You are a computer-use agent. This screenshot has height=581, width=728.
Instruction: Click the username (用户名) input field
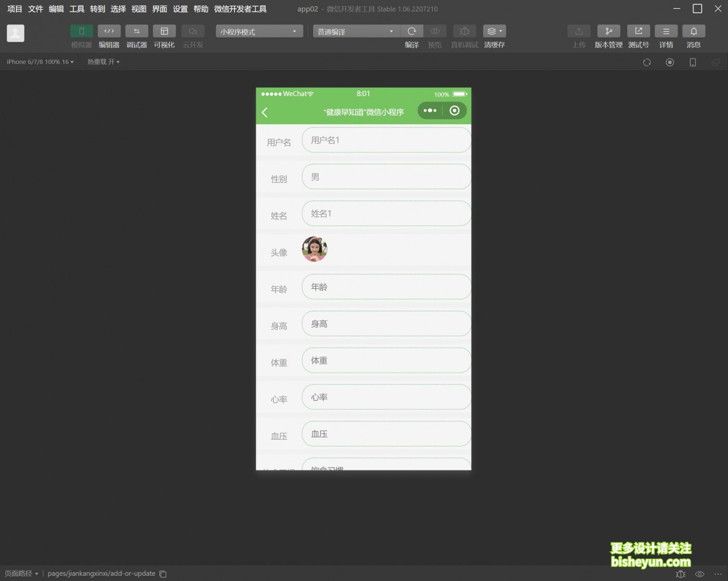(x=386, y=140)
